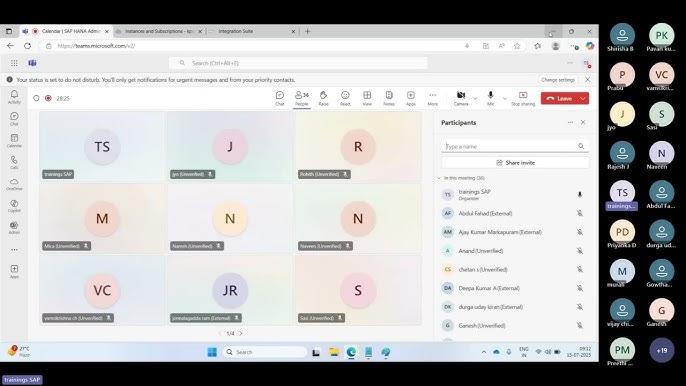The height and width of the screenshot is (386, 686).
Task: Select the JR participant video tile
Action: coord(230,290)
